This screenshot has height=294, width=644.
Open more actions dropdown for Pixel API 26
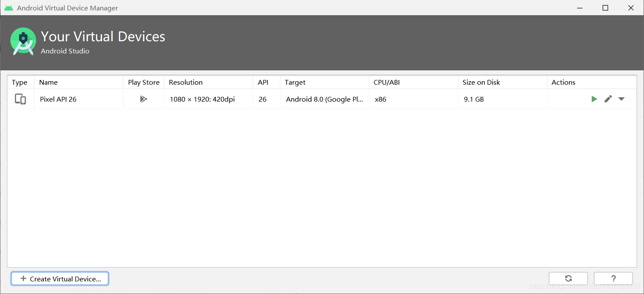coord(621,99)
